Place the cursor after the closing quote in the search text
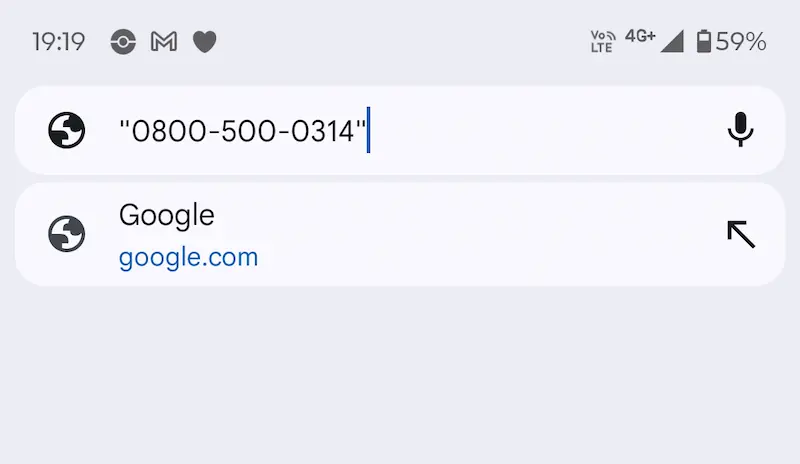 pos(367,130)
